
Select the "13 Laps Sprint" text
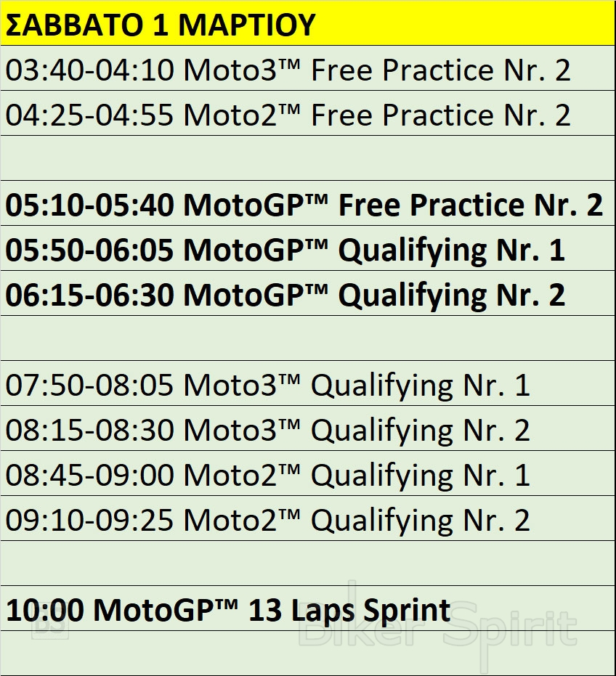(349, 610)
